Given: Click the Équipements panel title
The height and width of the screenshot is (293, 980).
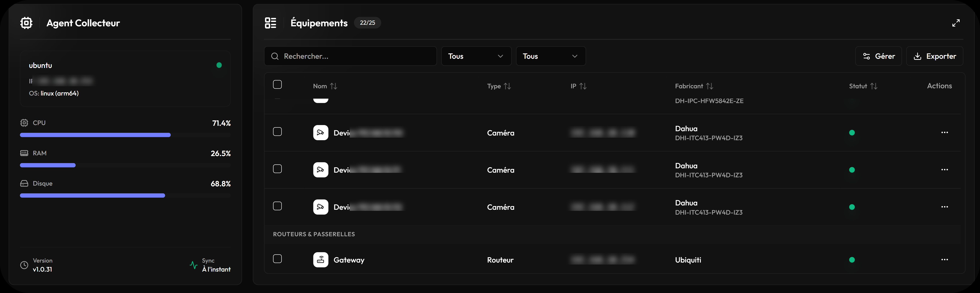Looking at the screenshot, I should click(319, 23).
